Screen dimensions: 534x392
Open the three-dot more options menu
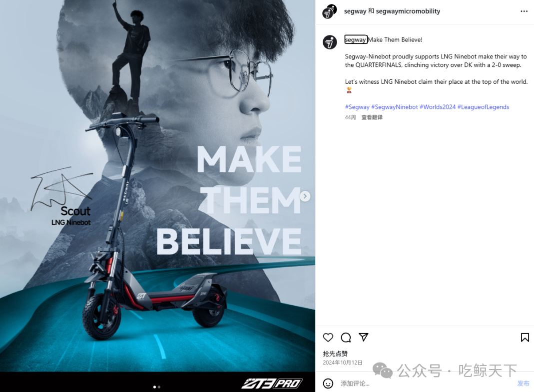pyautogui.click(x=524, y=11)
